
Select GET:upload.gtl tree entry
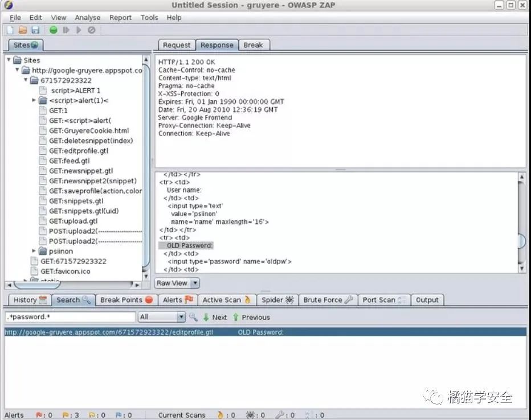73,221
